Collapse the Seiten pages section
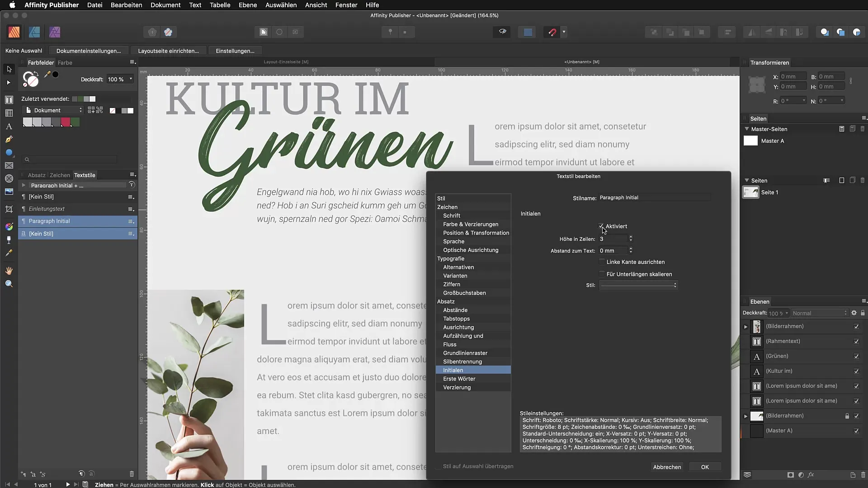 (747, 180)
